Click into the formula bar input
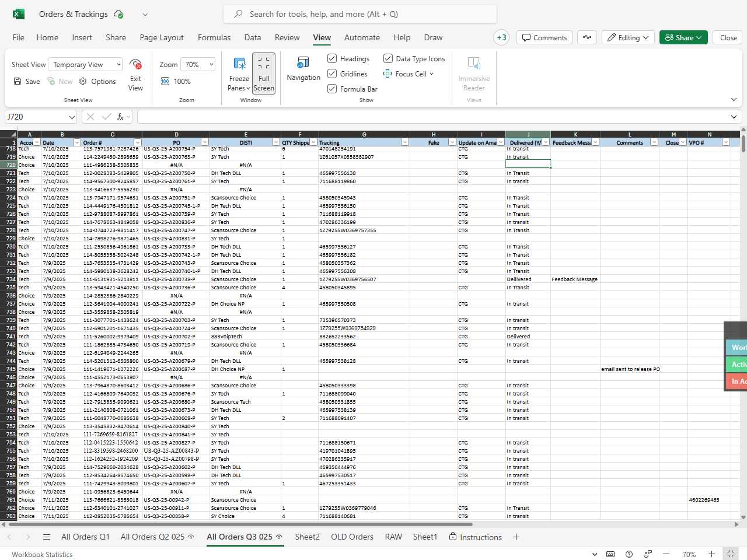 click(432, 117)
